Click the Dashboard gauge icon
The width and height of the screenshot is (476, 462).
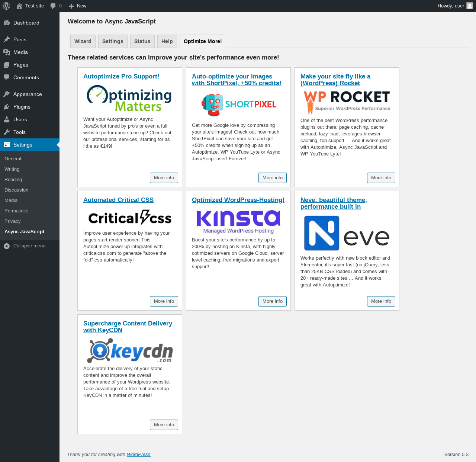pos(7,23)
